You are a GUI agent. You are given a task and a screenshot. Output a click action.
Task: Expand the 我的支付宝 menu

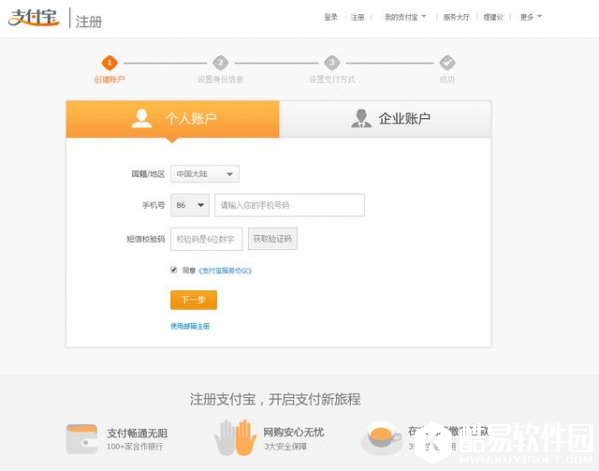tap(405, 17)
